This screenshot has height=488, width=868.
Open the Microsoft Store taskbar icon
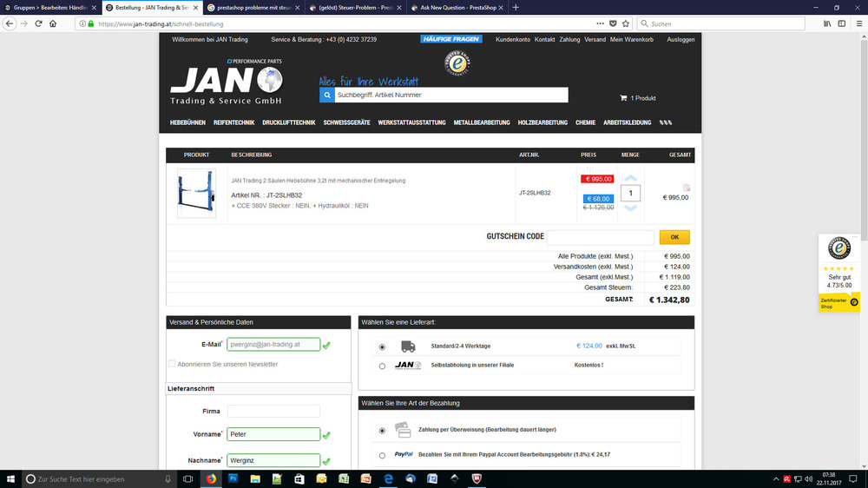[299, 479]
